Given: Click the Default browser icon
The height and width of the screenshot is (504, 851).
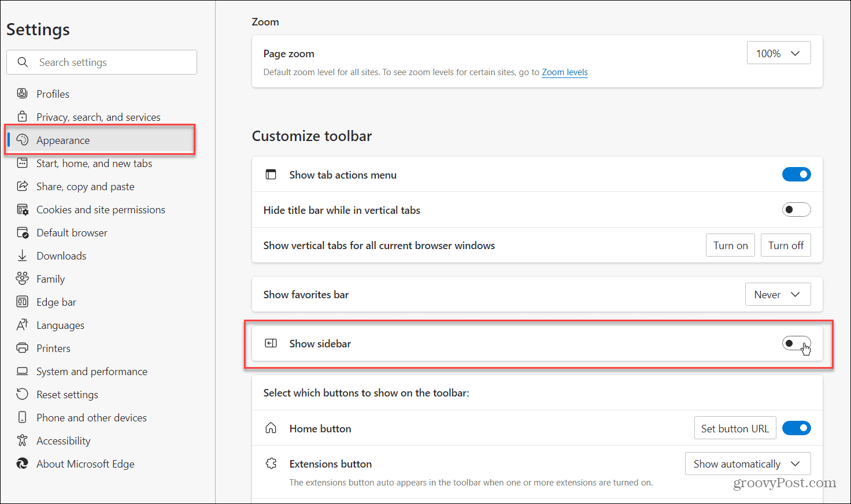Looking at the screenshot, I should pyautogui.click(x=22, y=232).
